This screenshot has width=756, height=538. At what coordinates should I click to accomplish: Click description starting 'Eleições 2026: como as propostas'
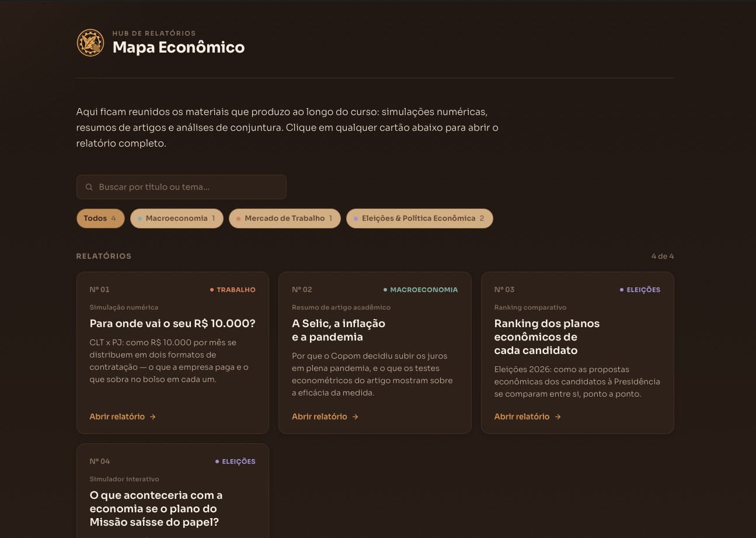point(577,381)
